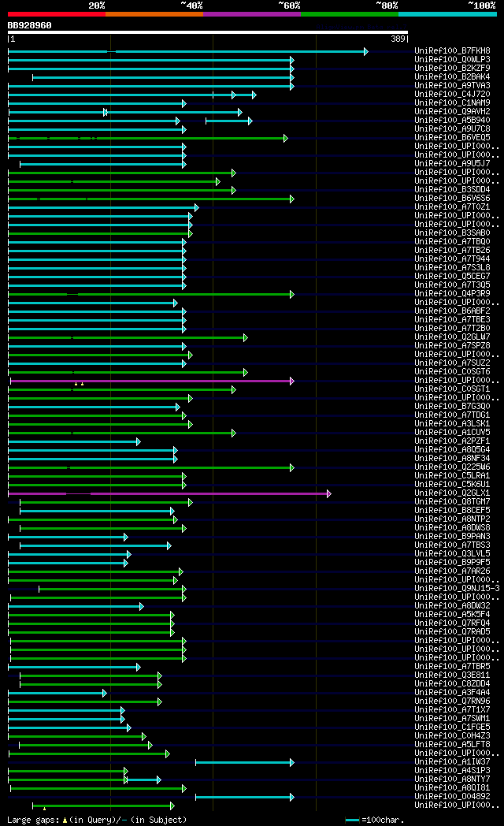
Task: Open the UniRef100_A8NTY7 hit label
Action: [x=452, y=779]
